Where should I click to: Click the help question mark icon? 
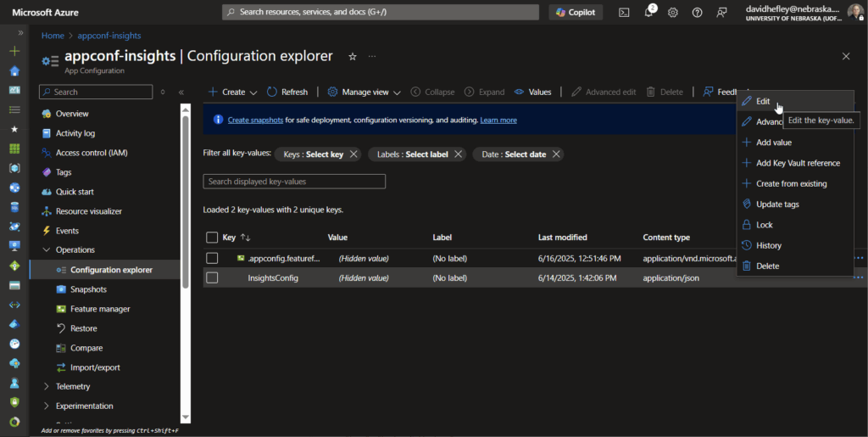[x=697, y=12]
